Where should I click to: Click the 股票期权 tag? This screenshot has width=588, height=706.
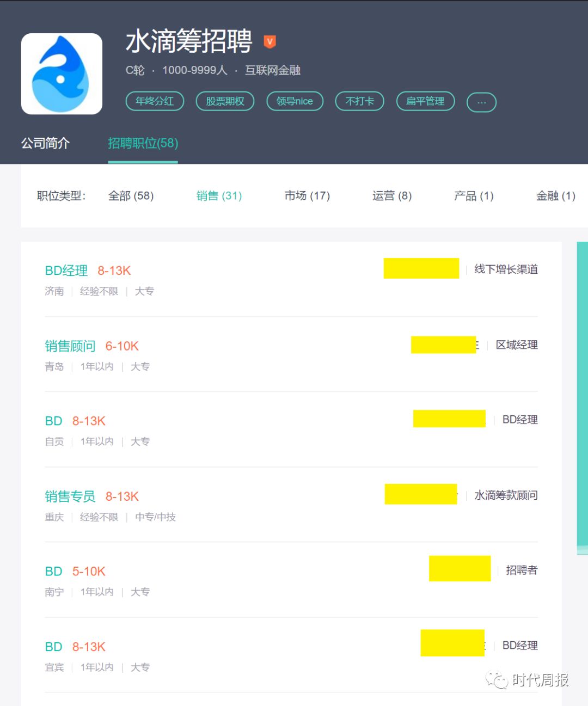[x=225, y=101]
